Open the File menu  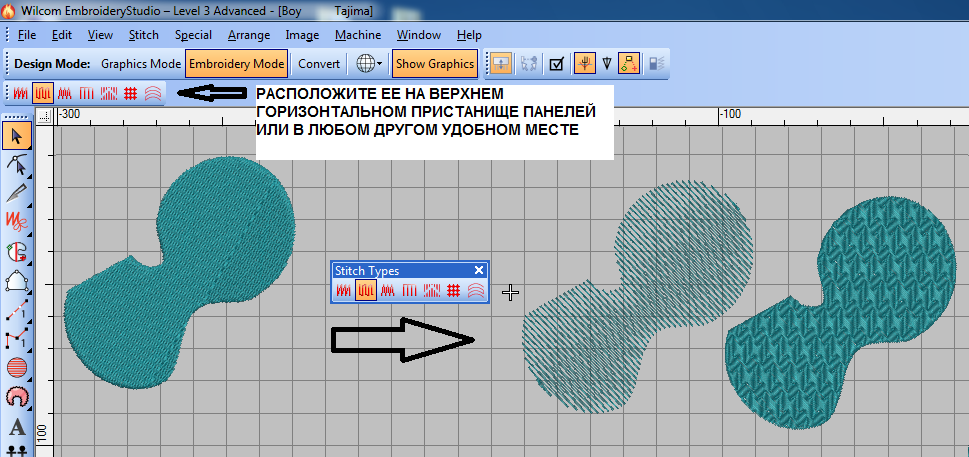(x=27, y=35)
